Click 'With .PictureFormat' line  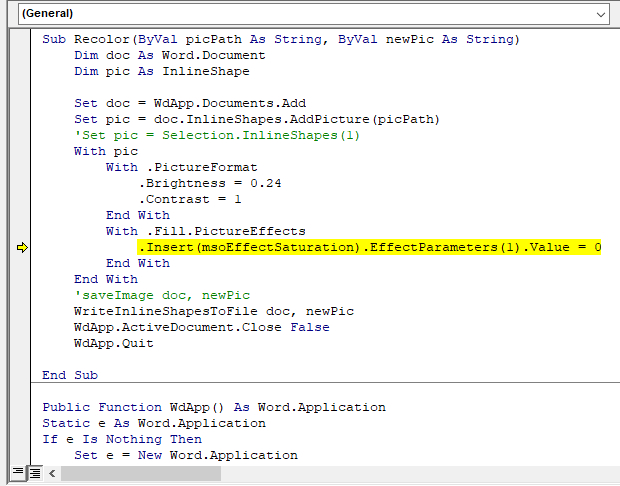pyautogui.click(x=181, y=167)
